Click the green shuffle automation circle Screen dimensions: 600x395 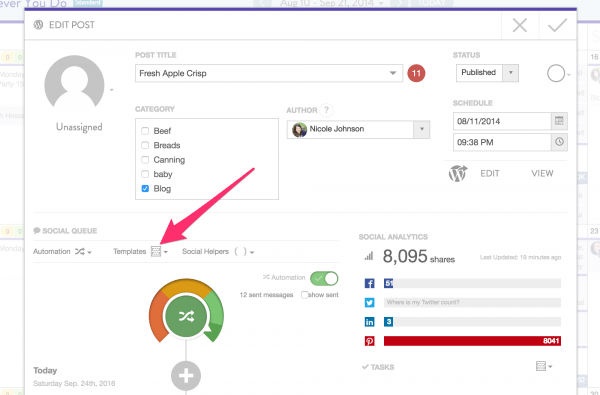pos(186,316)
